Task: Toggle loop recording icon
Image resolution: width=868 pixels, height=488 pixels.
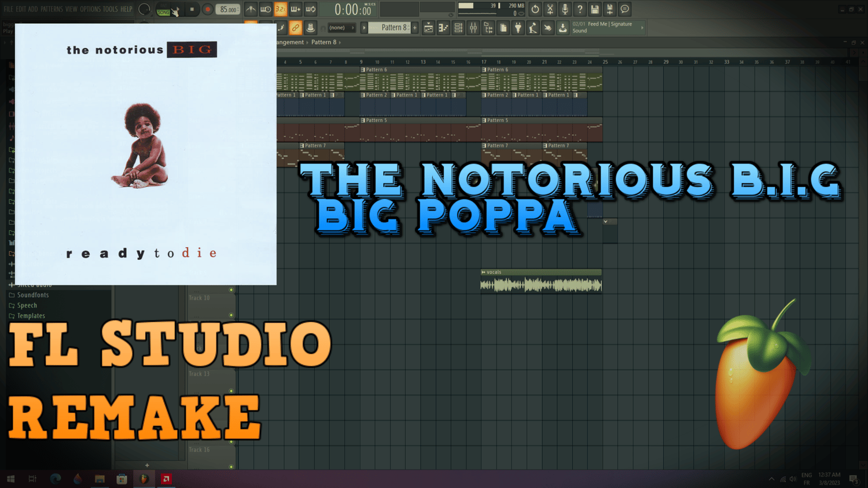Action: [311, 9]
